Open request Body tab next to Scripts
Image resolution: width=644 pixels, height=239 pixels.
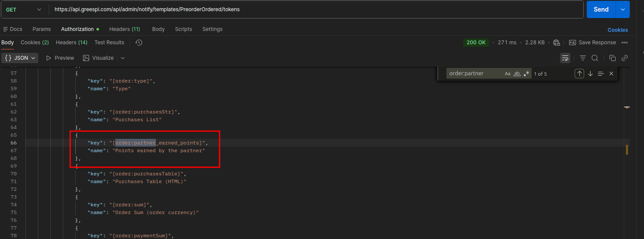point(158,29)
